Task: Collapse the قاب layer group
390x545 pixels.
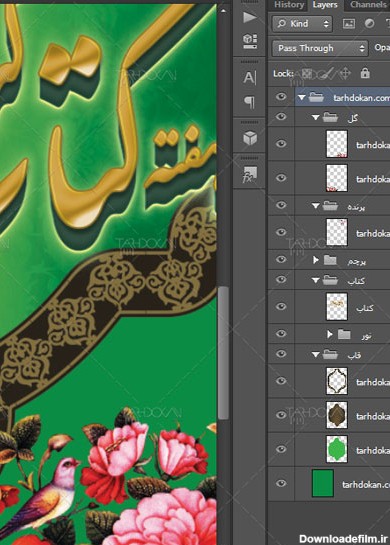Action: [315, 355]
